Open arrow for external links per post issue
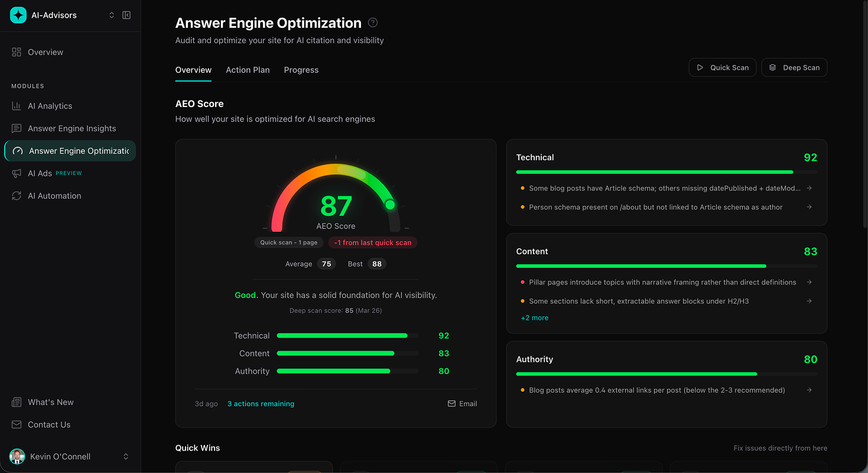This screenshot has height=473, width=868. (x=809, y=390)
